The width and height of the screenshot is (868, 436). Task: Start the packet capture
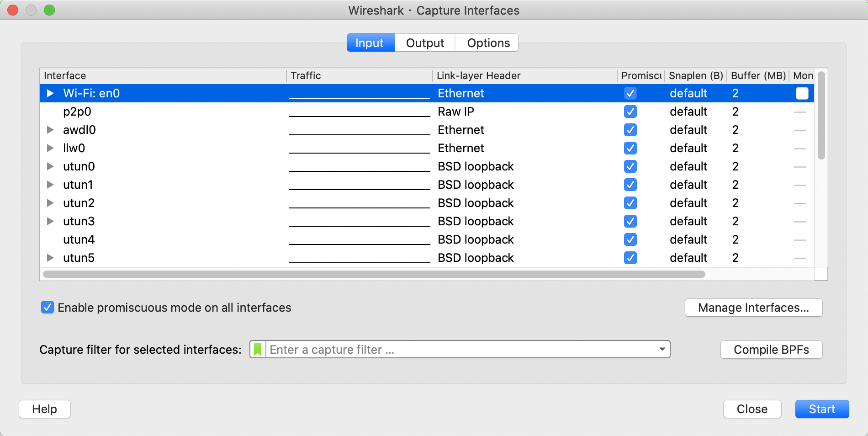822,409
